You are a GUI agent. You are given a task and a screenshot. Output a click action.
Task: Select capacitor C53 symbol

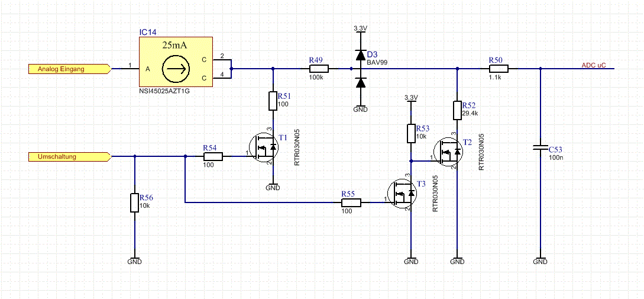(x=540, y=147)
